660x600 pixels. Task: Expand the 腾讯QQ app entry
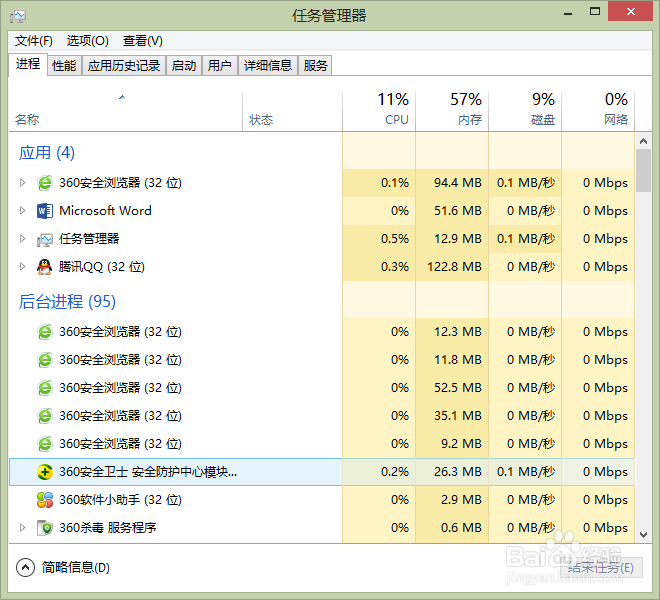[x=22, y=267]
